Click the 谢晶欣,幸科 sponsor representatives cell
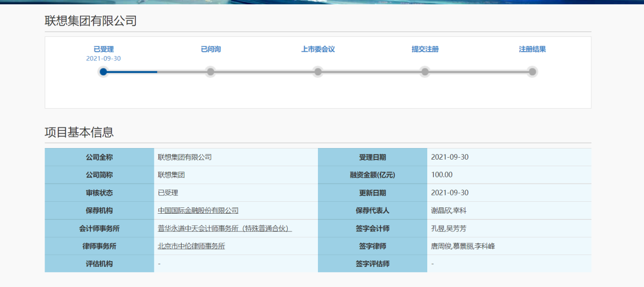The height and width of the screenshot is (287, 644). pos(450,210)
